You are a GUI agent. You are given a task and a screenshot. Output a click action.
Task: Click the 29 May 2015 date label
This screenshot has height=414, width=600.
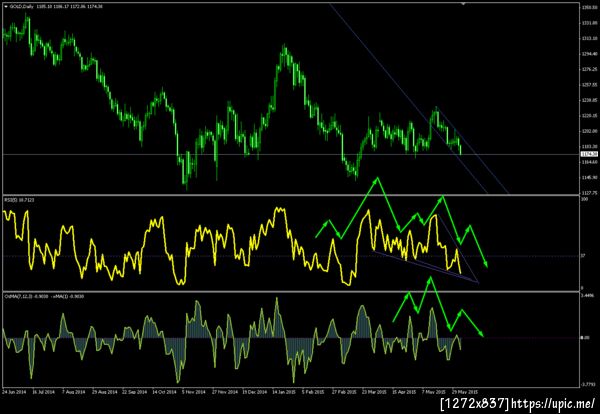pos(465,392)
